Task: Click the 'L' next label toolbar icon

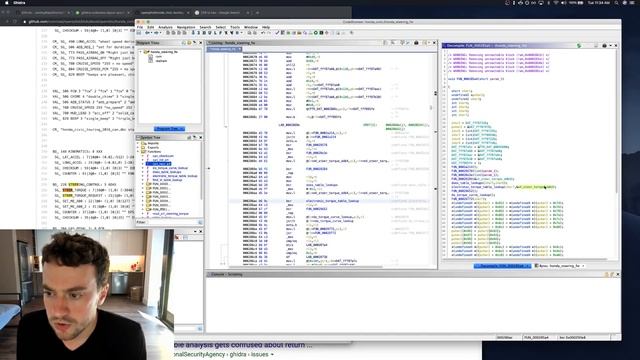Action: [x=215, y=33]
